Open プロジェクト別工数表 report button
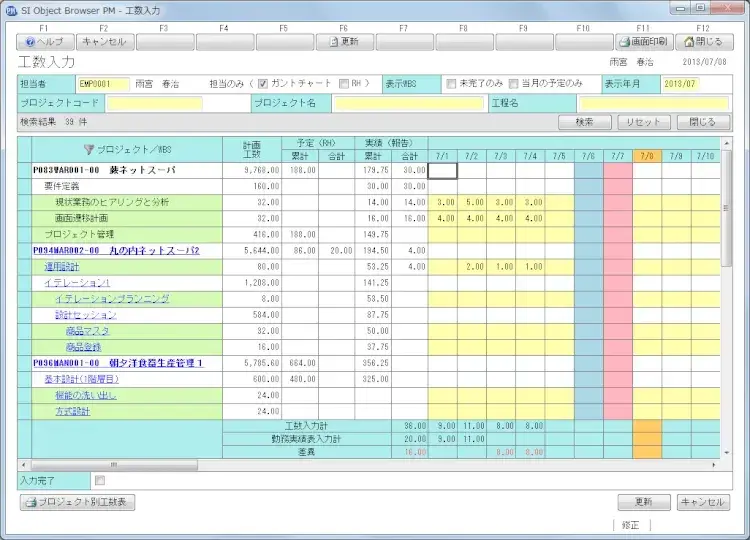This screenshot has height=540, width=750. pyautogui.click(x=77, y=502)
